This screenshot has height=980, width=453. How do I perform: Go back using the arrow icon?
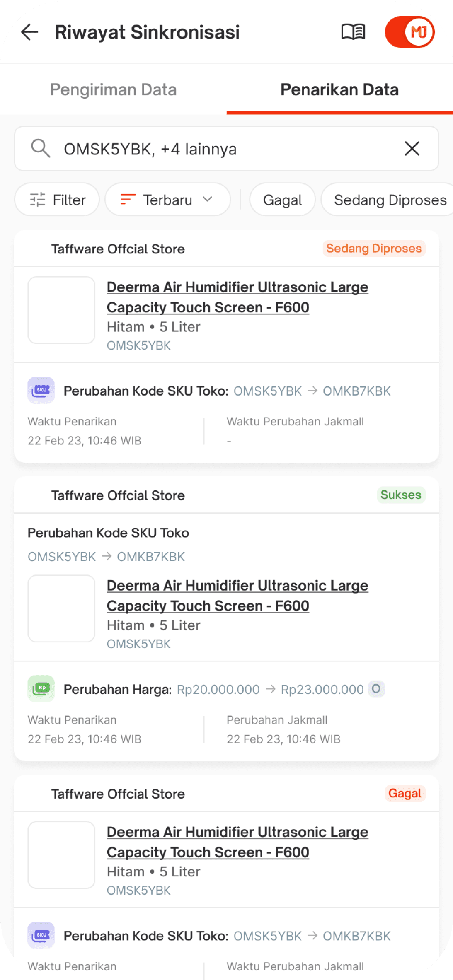pyautogui.click(x=29, y=32)
